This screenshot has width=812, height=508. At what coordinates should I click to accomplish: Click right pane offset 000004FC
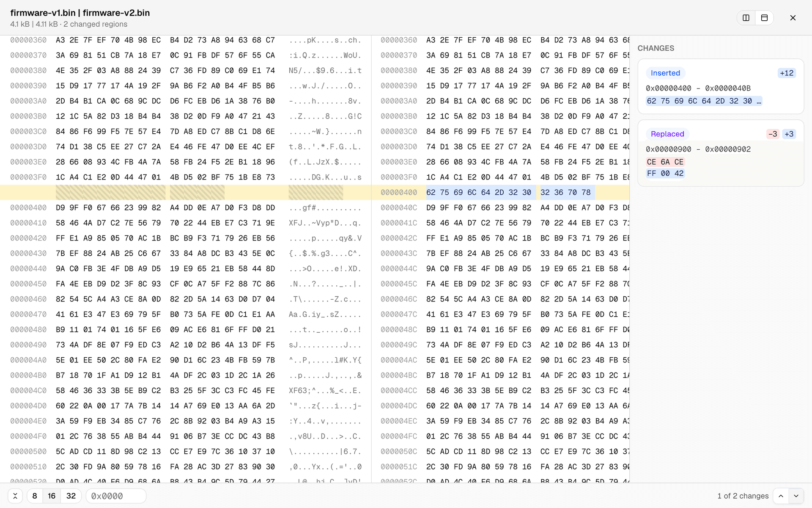(x=399, y=436)
